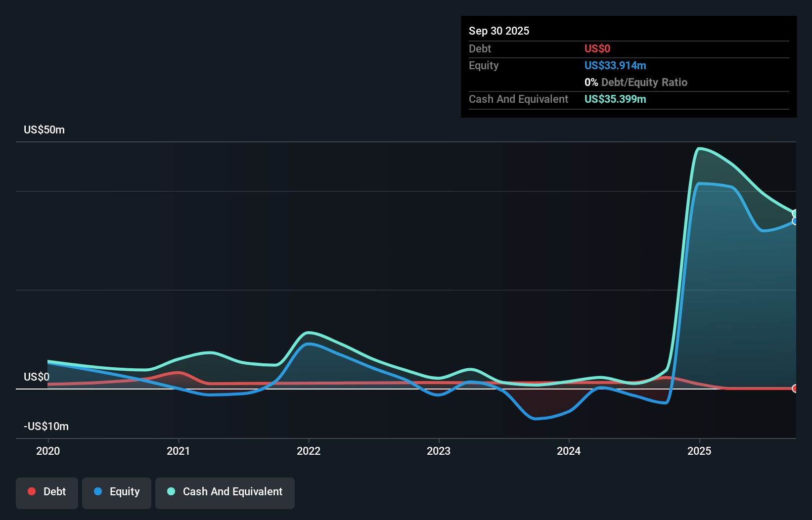Select the red Debt endpoint marker
Screen dimensions: 812x520
tap(794, 389)
